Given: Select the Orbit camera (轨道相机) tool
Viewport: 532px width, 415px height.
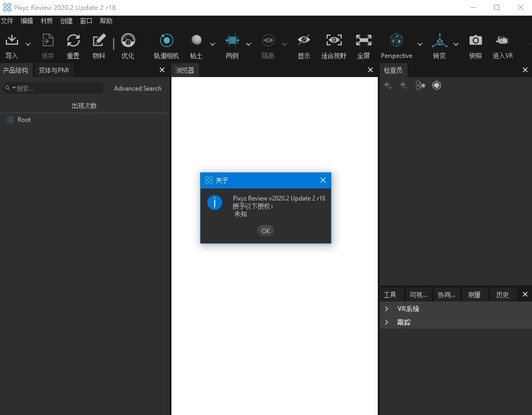Looking at the screenshot, I should [x=166, y=41].
